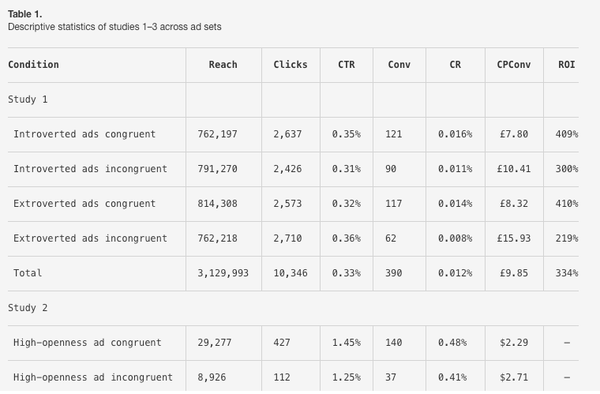The width and height of the screenshot is (600, 394).
Task: Select the Reach column header
Action: 223,65
